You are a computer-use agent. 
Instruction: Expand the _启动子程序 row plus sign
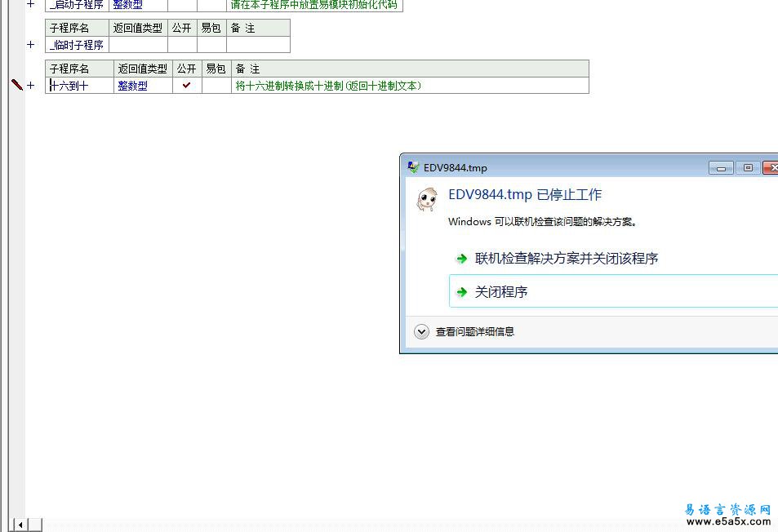(31, 4)
